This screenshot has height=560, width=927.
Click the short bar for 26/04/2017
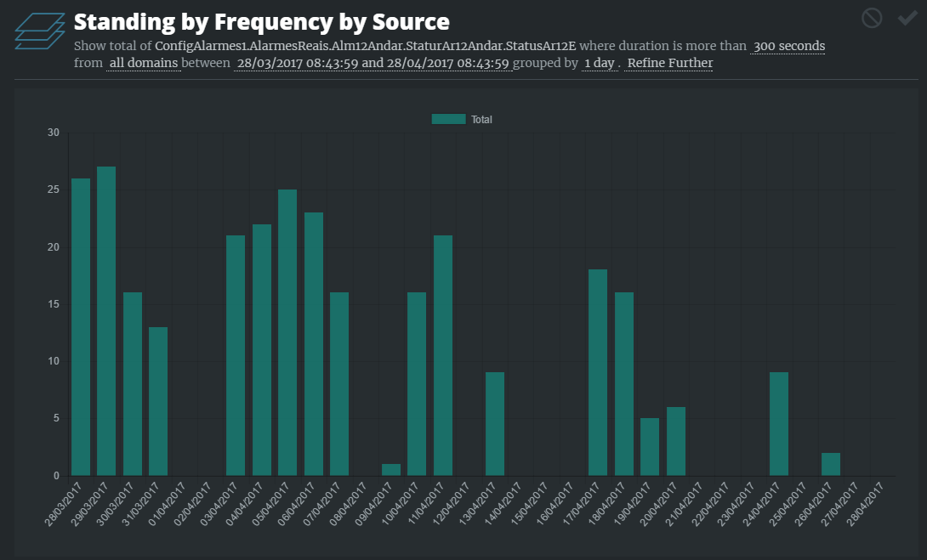click(x=831, y=464)
